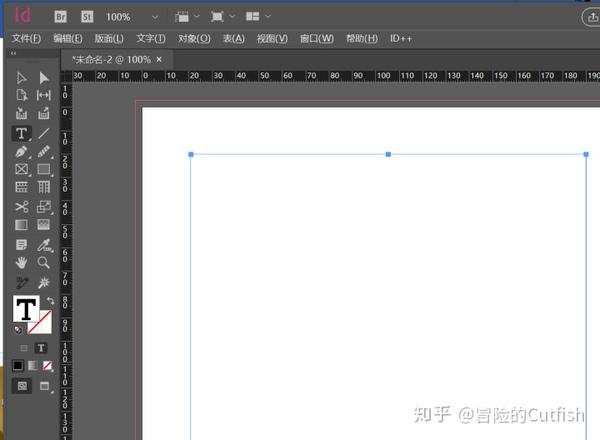Click the top-left handle of text frame

point(191,154)
